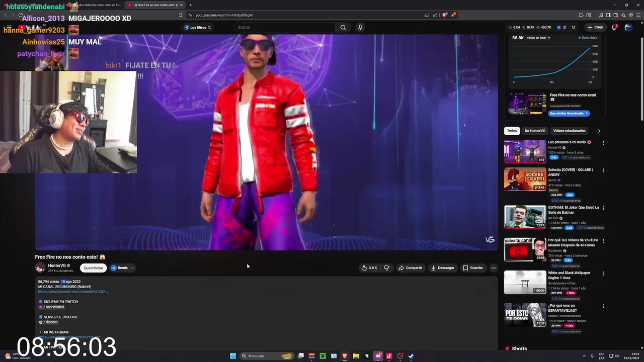This screenshot has height=362, width=644.
Task: Open options menu for White and Black Wallpaper
Action: [603, 274]
